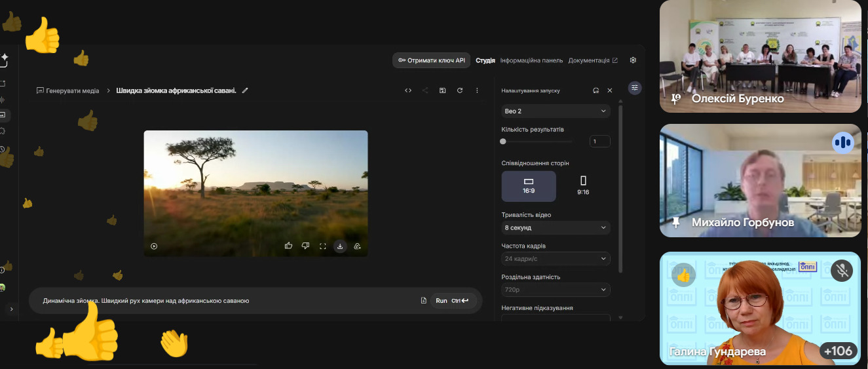Click the pin icon on Михайло Горбунов tile
This screenshot has height=369, width=868.
[677, 222]
